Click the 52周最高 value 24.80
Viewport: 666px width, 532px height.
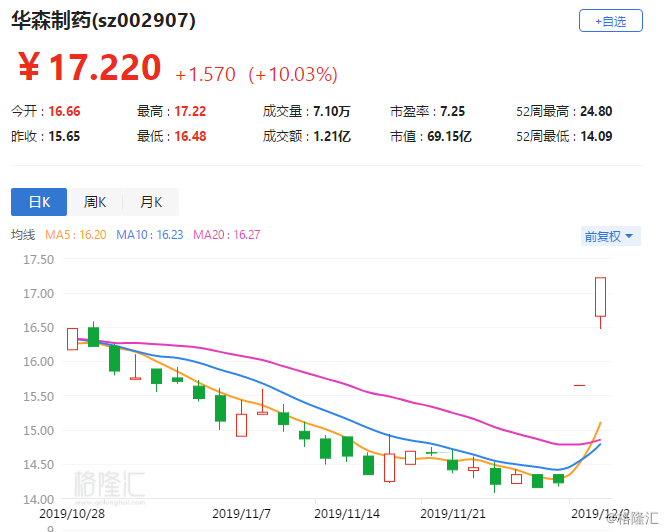[596, 111]
